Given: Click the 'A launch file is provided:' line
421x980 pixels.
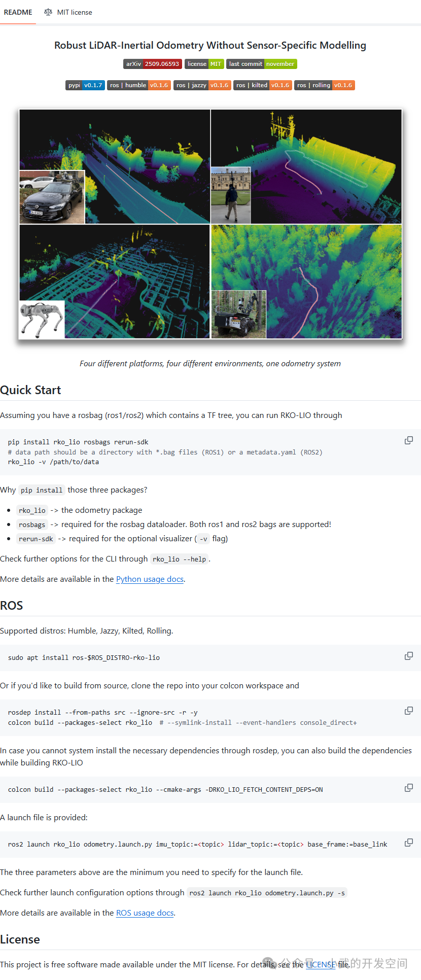Looking at the screenshot, I should (x=44, y=818).
